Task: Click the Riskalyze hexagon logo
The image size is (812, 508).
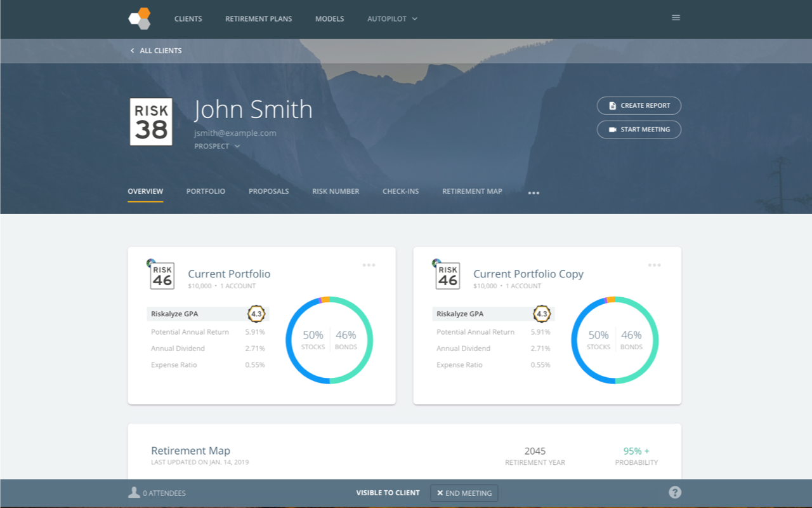Action: click(140, 18)
